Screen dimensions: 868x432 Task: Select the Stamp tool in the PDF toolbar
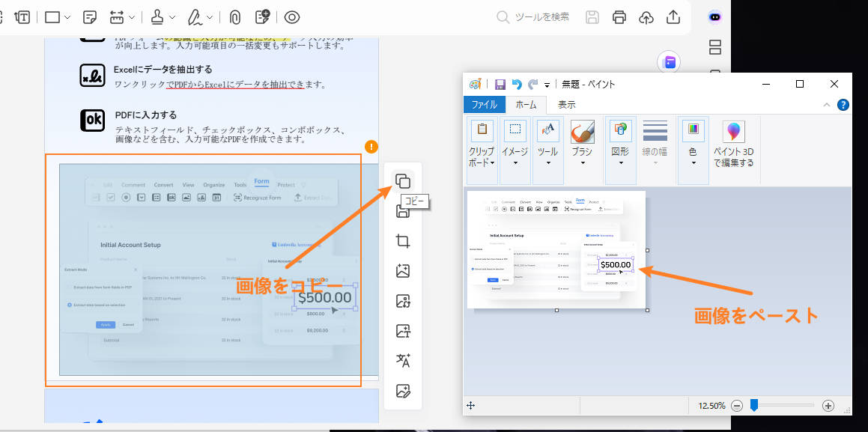pos(156,16)
